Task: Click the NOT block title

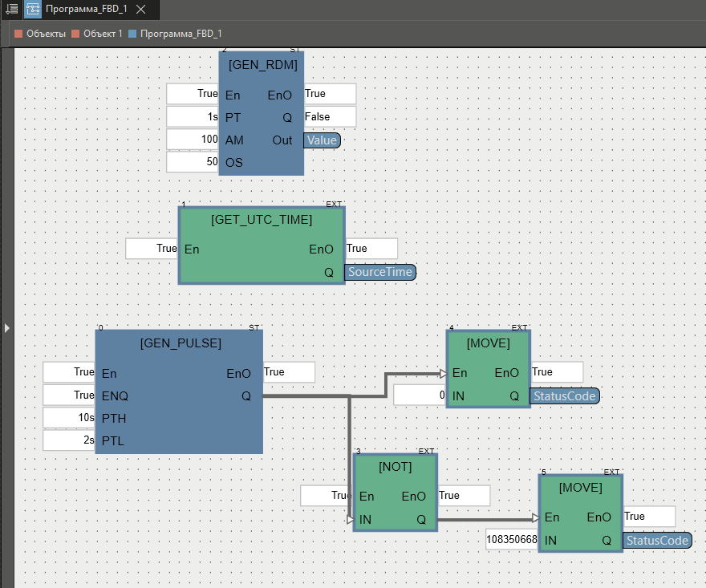Action: (x=395, y=467)
